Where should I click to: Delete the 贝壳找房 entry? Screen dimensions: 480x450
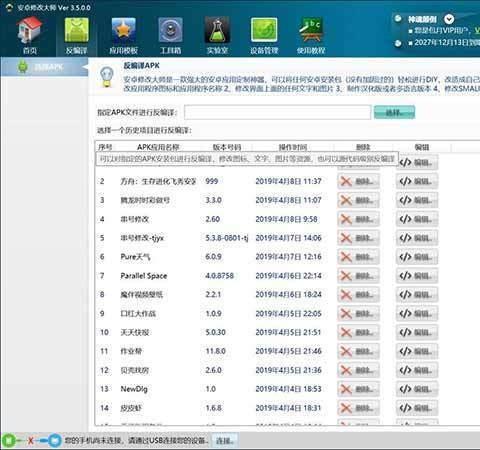[358, 370]
